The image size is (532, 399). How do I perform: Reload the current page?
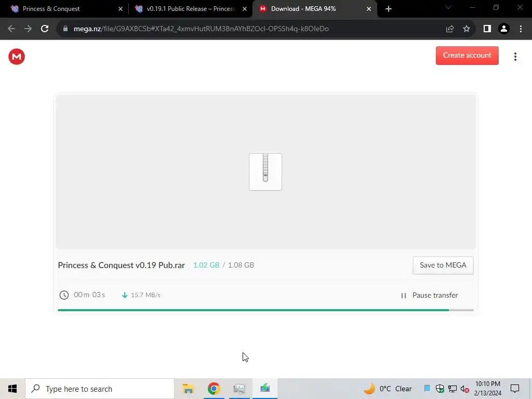click(45, 29)
